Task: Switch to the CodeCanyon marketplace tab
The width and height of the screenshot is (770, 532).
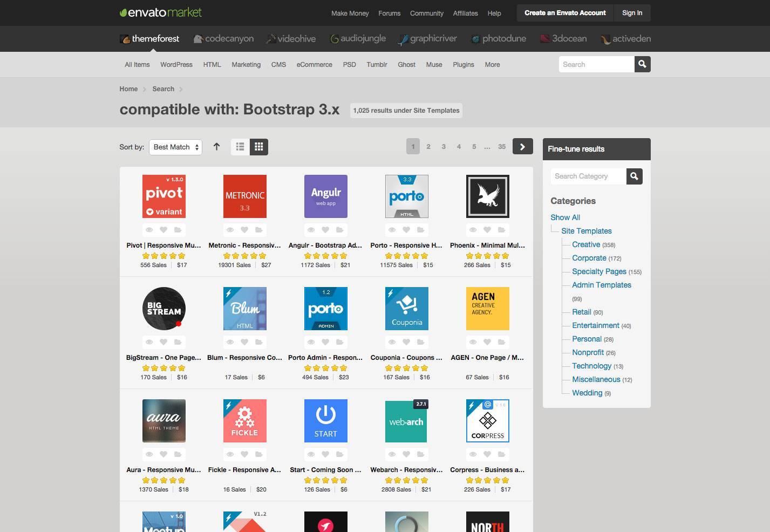Action: pos(223,39)
